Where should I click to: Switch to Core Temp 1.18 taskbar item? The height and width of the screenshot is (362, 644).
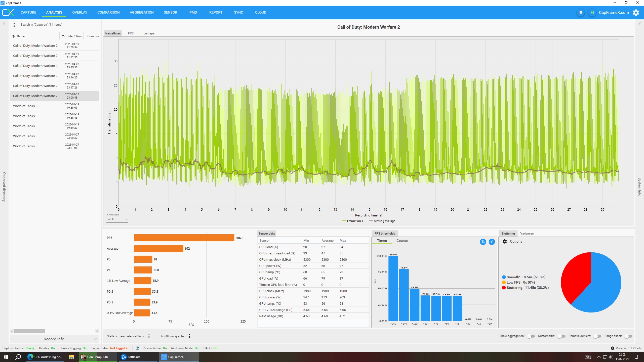coord(98,357)
